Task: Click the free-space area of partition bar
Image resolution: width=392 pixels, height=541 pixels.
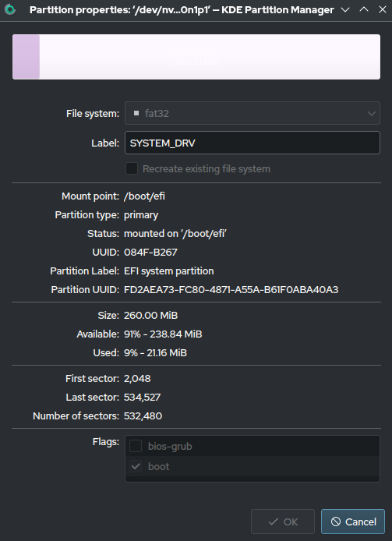Action: pyautogui.click(x=210, y=57)
